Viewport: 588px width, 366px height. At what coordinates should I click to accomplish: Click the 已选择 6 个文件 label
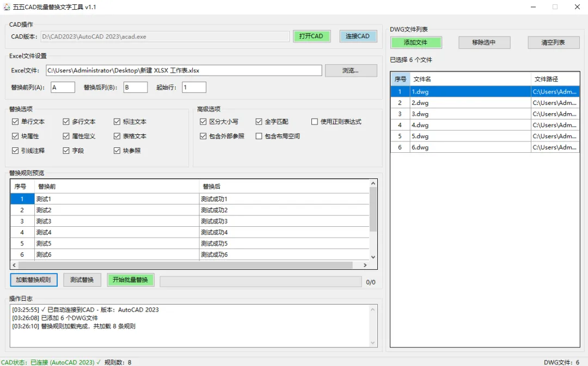411,60
